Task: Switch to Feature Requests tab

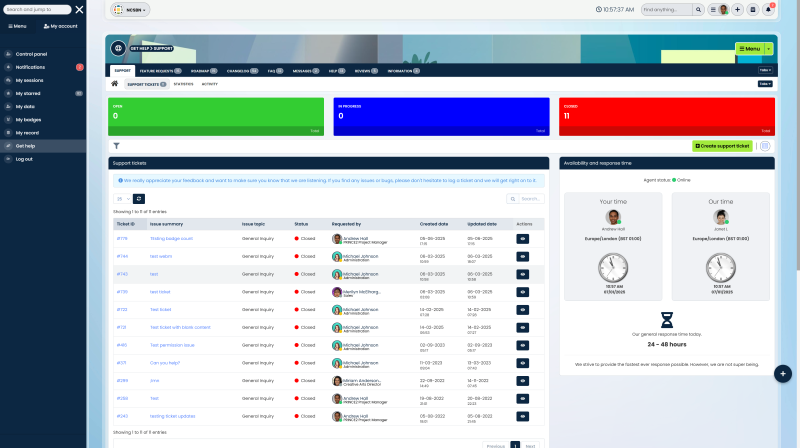Action: pos(160,71)
